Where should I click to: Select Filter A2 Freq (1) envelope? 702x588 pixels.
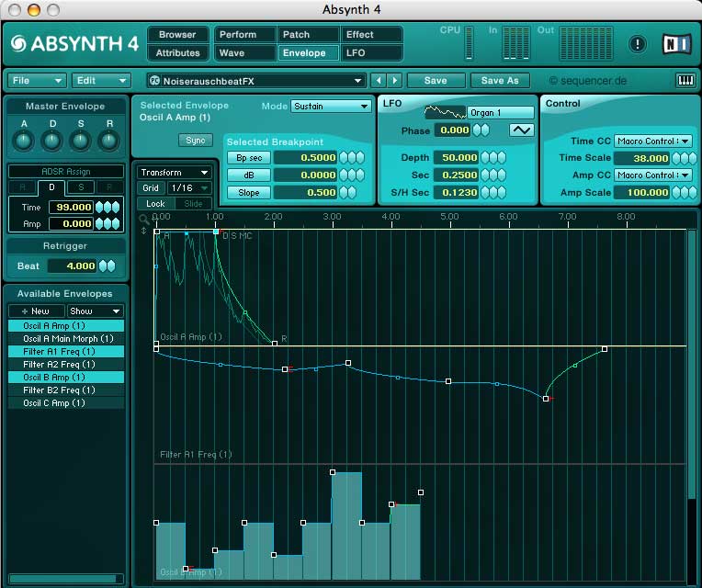(66, 364)
